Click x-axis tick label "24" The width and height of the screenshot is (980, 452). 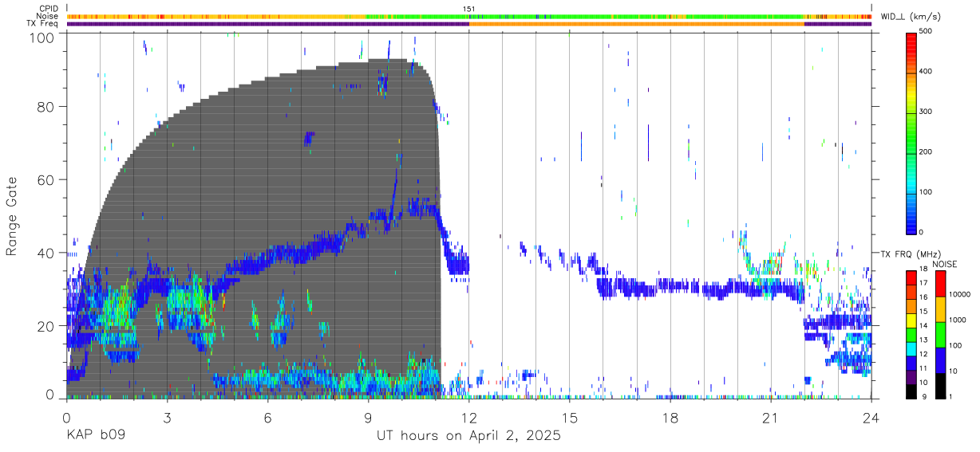coord(871,418)
